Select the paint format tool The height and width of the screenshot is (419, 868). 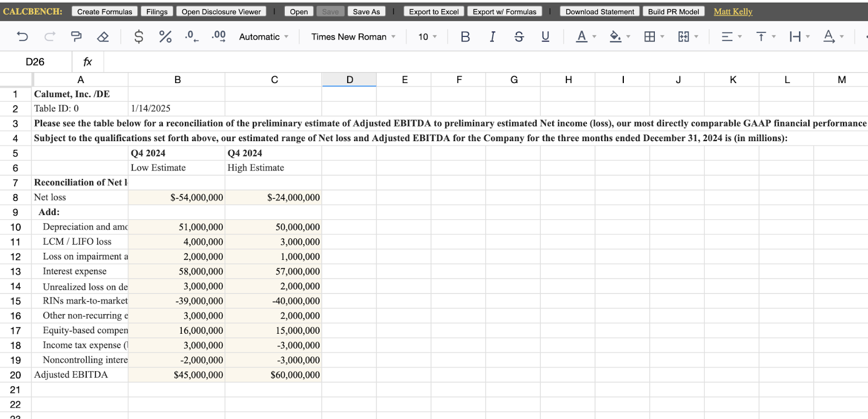point(76,36)
